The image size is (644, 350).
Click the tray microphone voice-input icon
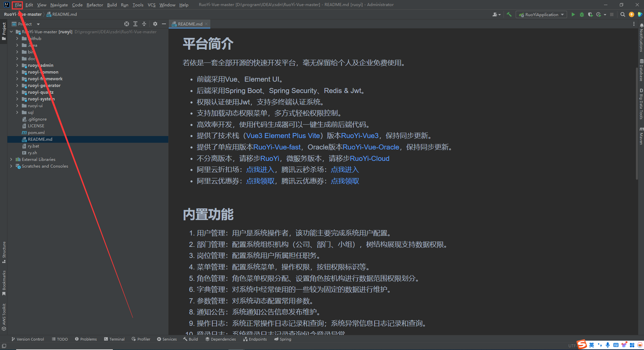click(608, 345)
